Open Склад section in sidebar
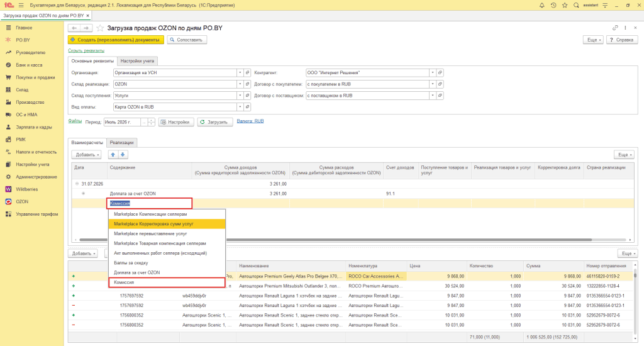 (22, 89)
